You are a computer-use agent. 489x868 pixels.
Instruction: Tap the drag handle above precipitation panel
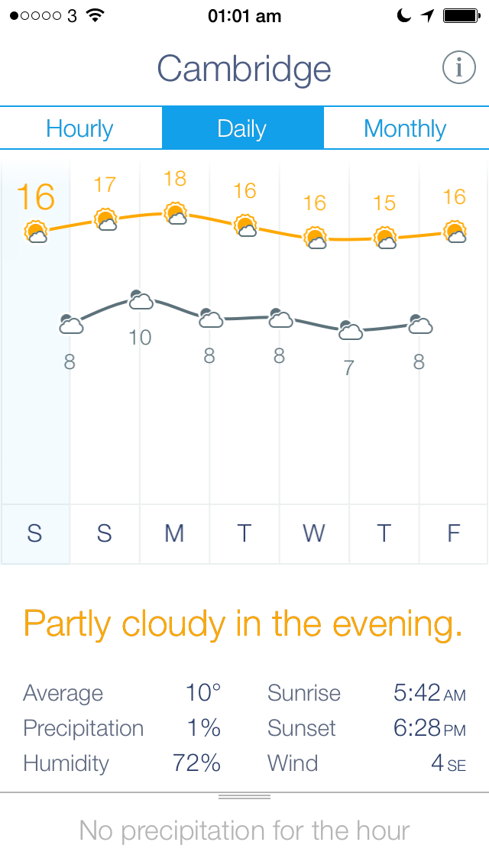click(x=244, y=797)
